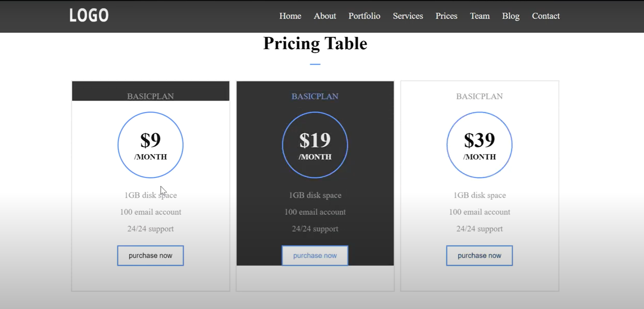Click 24/24 support in the $9 card
Screen dimensions: 644x309
(x=151, y=229)
